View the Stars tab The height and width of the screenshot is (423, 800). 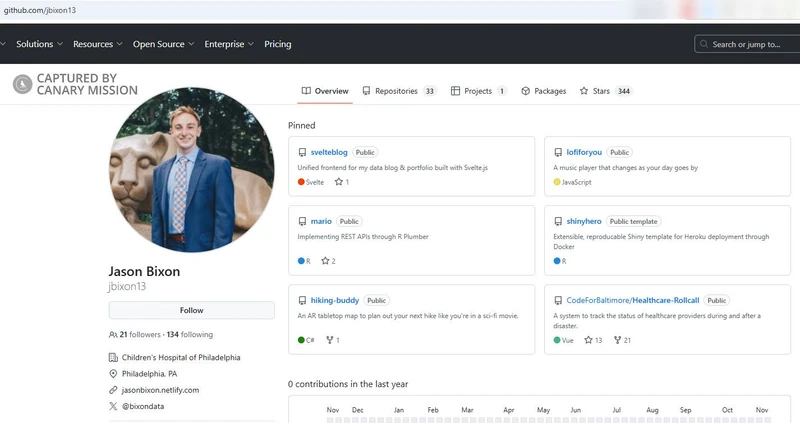pos(606,91)
